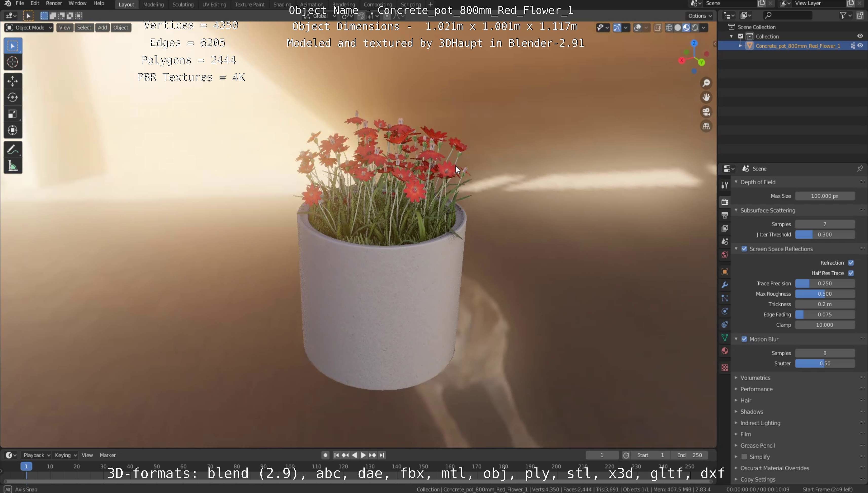The image size is (868, 493).
Task: Toggle X-ray view icon
Action: (x=658, y=28)
